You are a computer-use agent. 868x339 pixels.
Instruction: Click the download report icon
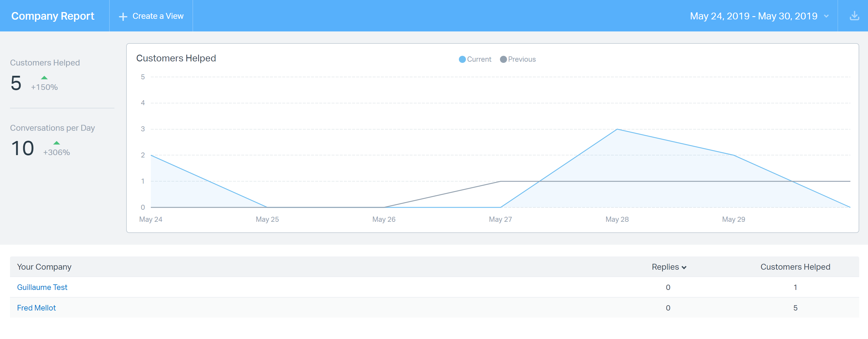[854, 16]
